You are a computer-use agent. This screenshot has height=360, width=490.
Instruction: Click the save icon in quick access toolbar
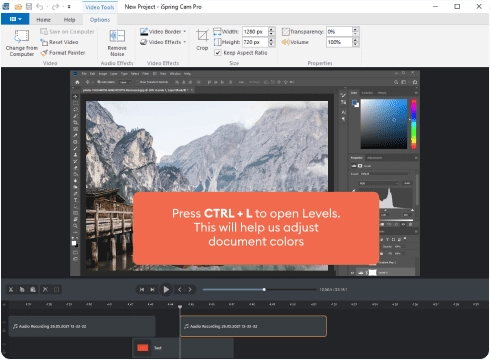pyautogui.click(x=29, y=6)
